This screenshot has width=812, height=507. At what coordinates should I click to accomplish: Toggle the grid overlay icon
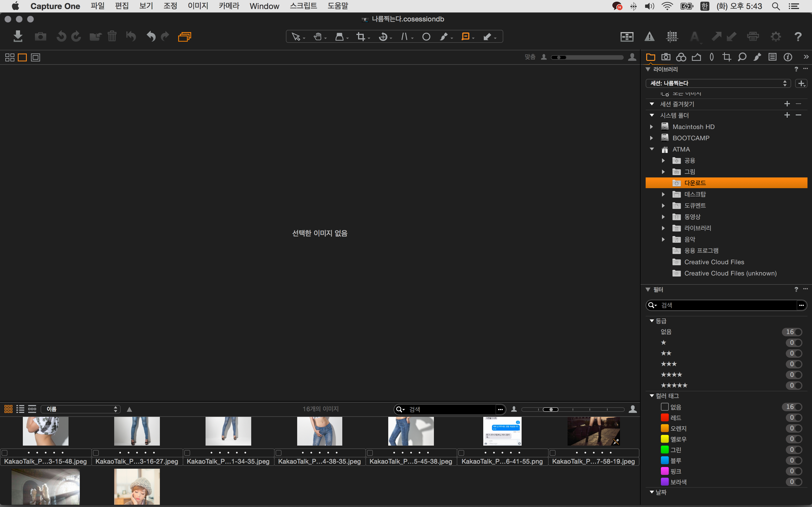point(672,37)
